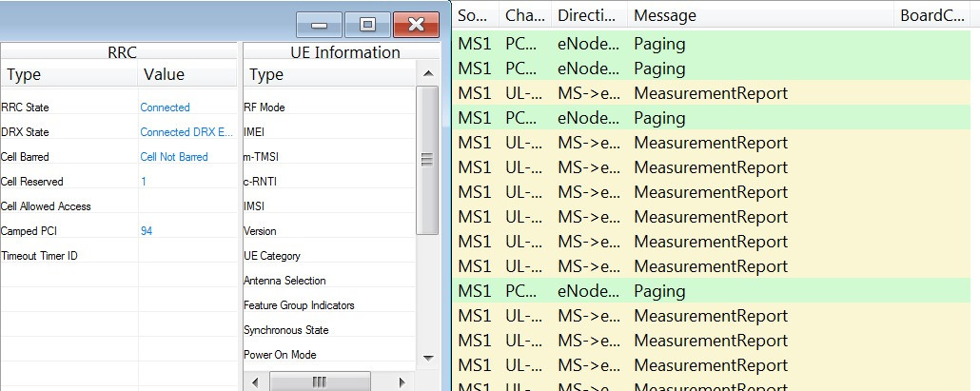Select the first Paging message row
This screenshot has width=980, height=391.
click(x=712, y=44)
